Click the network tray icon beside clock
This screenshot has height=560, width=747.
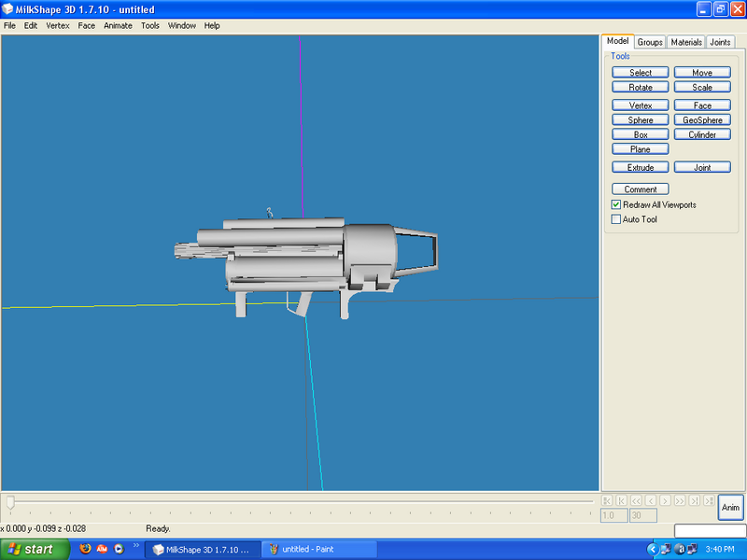pos(692,549)
